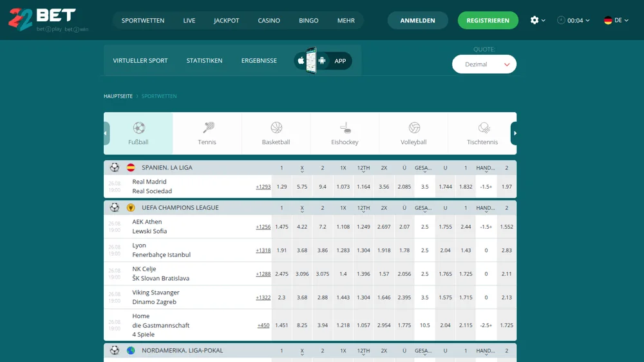644x362 pixels.
Task: Select the Eishockey sport tab
Action: point(345,133)
